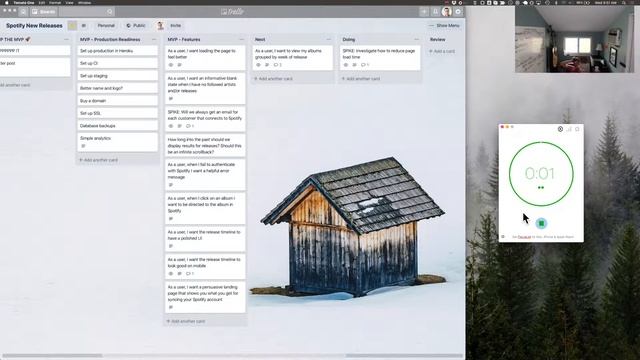Click description icon on informative blank state card
Viewport: 640px width, 360px height.
pyautogui.click(x=171, y=99)
